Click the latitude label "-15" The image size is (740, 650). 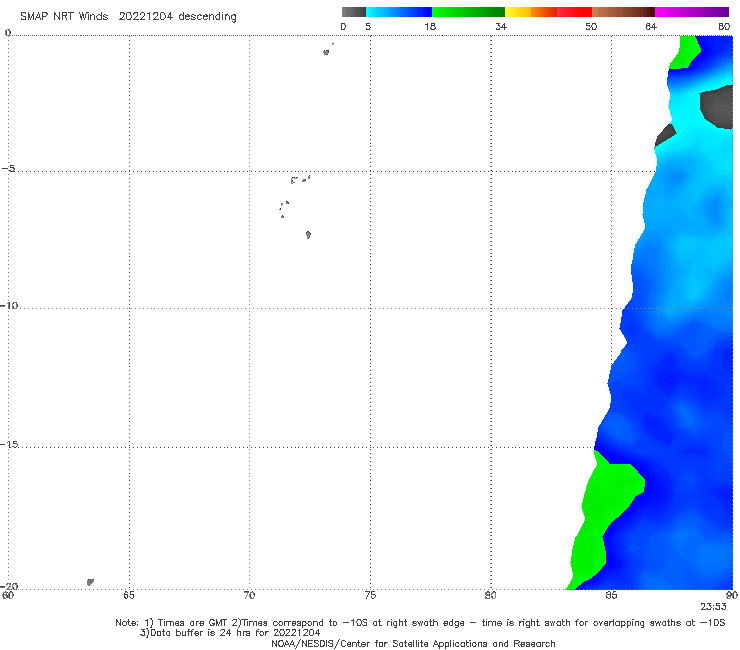[9, 444]
